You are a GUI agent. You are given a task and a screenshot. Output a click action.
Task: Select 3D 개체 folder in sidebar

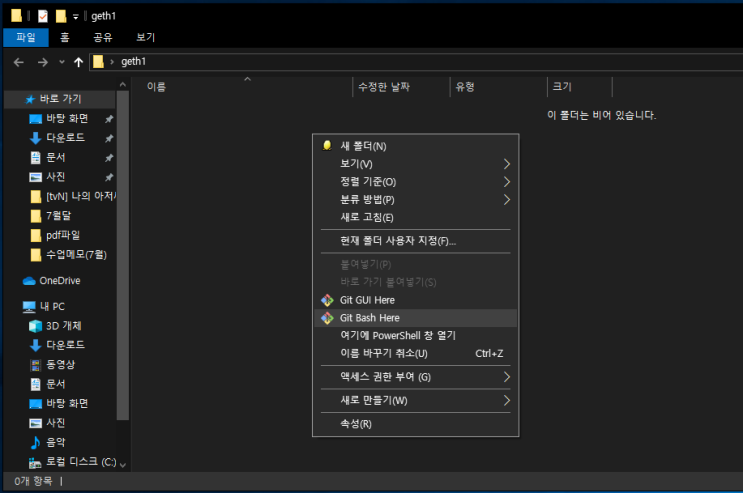tap(63, 326)
